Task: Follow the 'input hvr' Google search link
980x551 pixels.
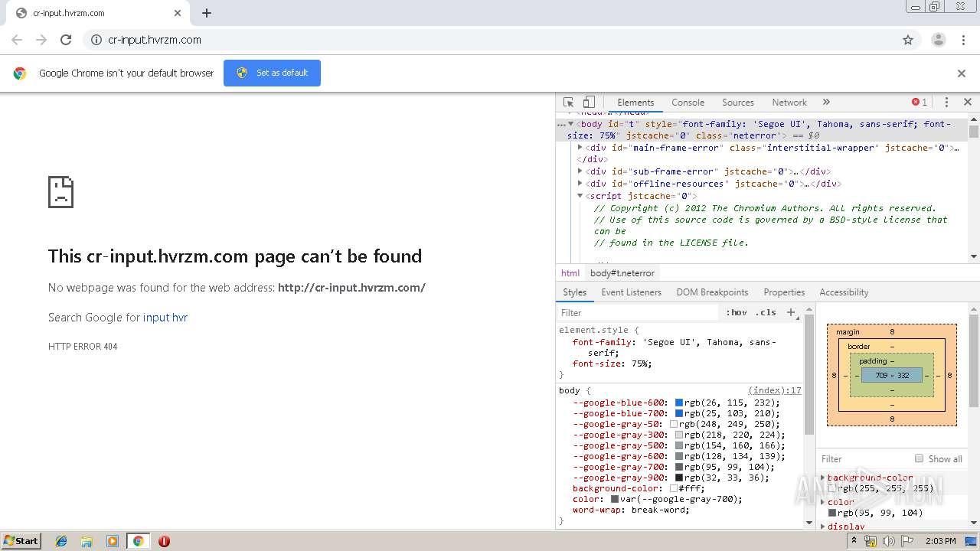Action: pos(165,318)
